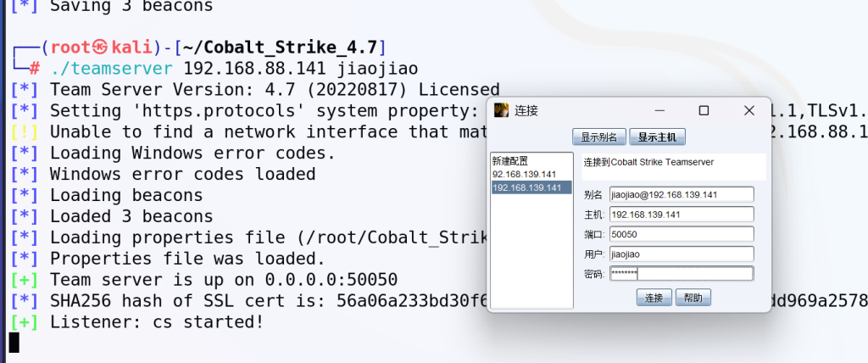This screenshot has height=363, width=868.
Task: Click the terminal cursor block at the bottom
Action: (14, 342)
